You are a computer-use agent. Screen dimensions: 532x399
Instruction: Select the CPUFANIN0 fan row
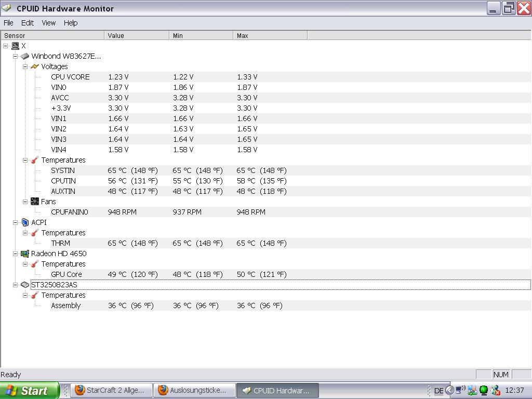[290, 212]
